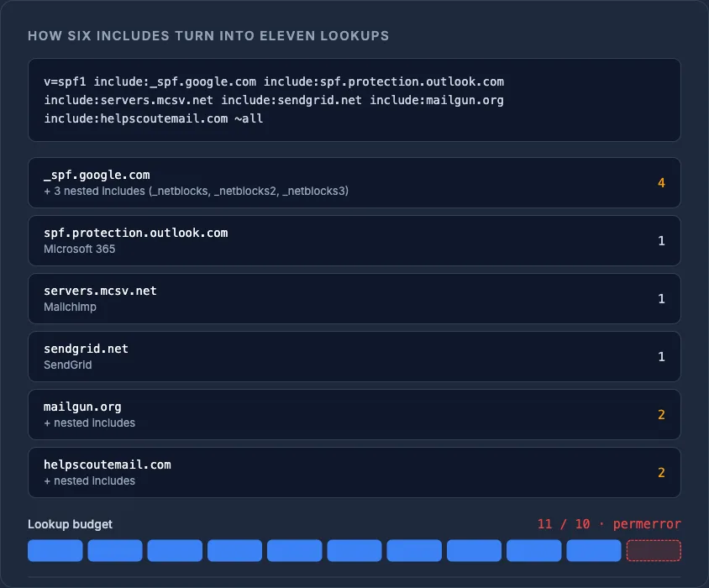
Task: Click '+ nested includes' under helpscoutemail.com
Action: click(x=90, y=480)
